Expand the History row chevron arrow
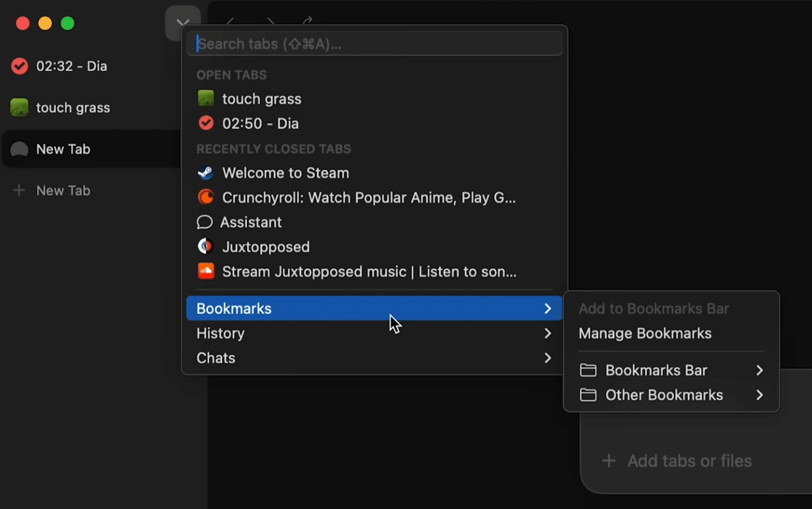 point(548,333)
